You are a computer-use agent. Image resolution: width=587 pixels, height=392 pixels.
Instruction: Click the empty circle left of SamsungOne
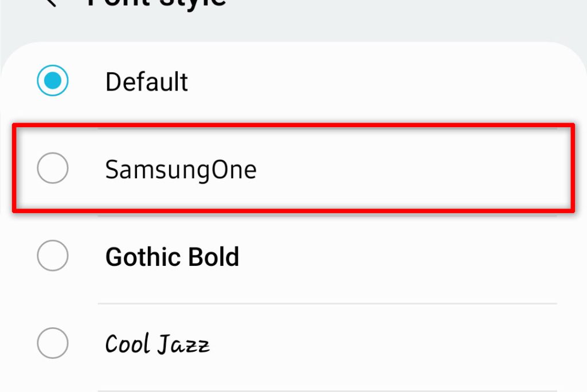click(x=52, y=168)
